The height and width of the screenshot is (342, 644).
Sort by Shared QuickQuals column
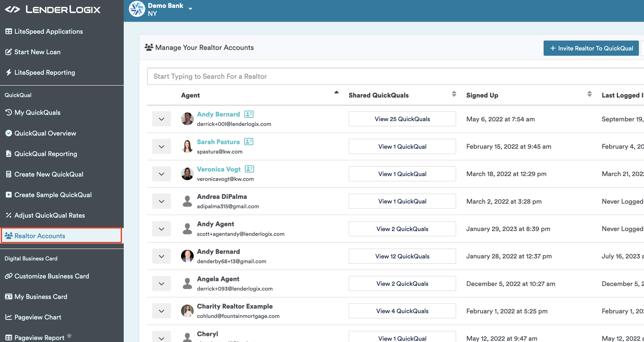(454, 94)
